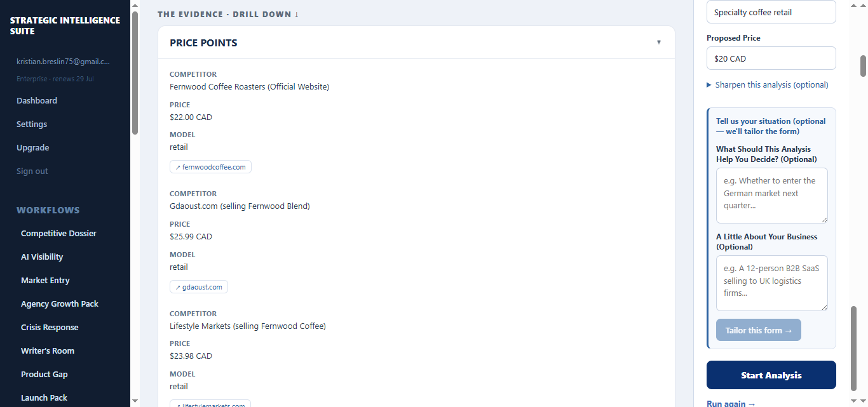Image resolution: width=868 pixels, height=407 pixels.
Task: Click the sidebar scrollbar up arrow
Action: pos(135,5)
